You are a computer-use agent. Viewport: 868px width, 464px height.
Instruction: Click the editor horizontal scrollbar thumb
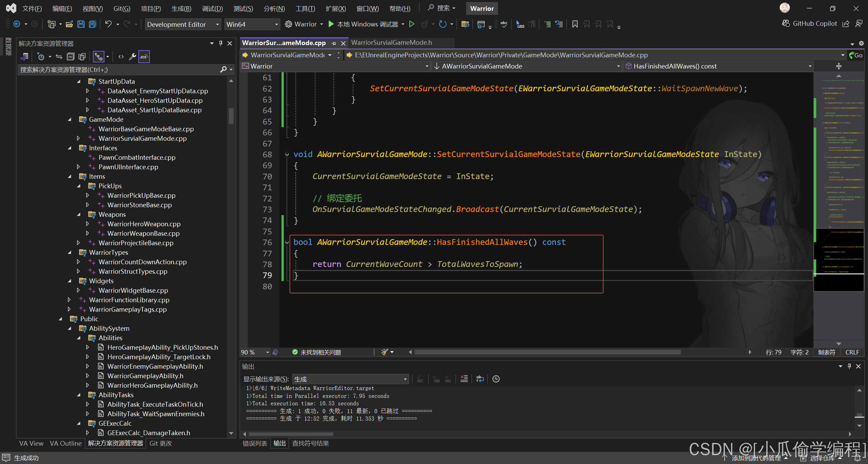point(547,352)
